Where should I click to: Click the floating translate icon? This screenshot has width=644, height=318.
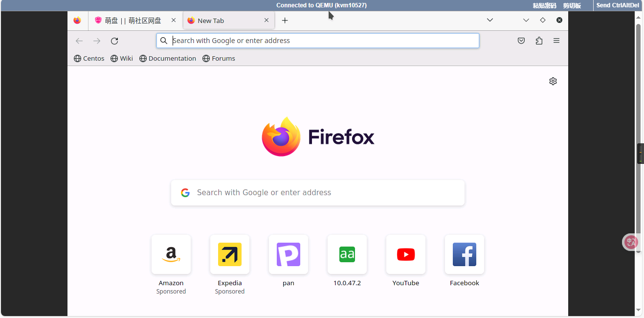pyautogui.click(x=632, y=242)
